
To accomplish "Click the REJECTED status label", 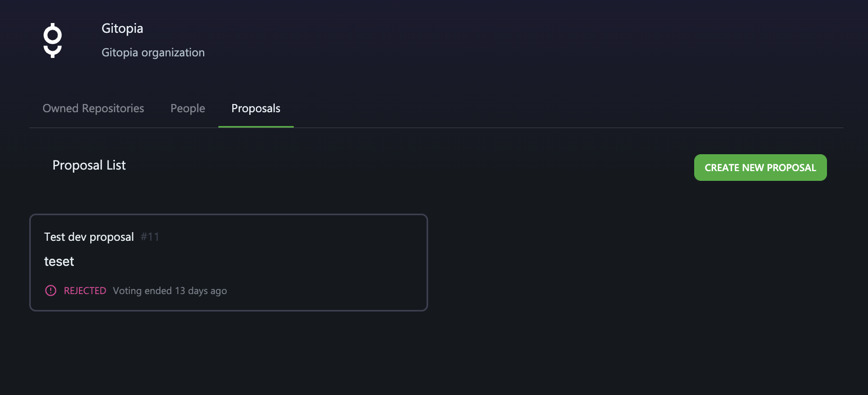I will [x=85, y=290].
